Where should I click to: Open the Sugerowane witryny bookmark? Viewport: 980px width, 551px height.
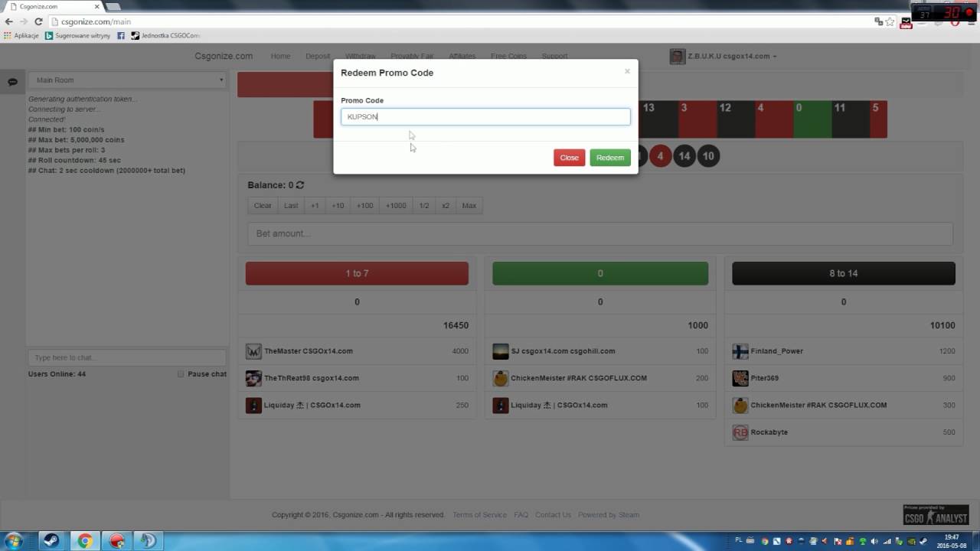(77, 35)
